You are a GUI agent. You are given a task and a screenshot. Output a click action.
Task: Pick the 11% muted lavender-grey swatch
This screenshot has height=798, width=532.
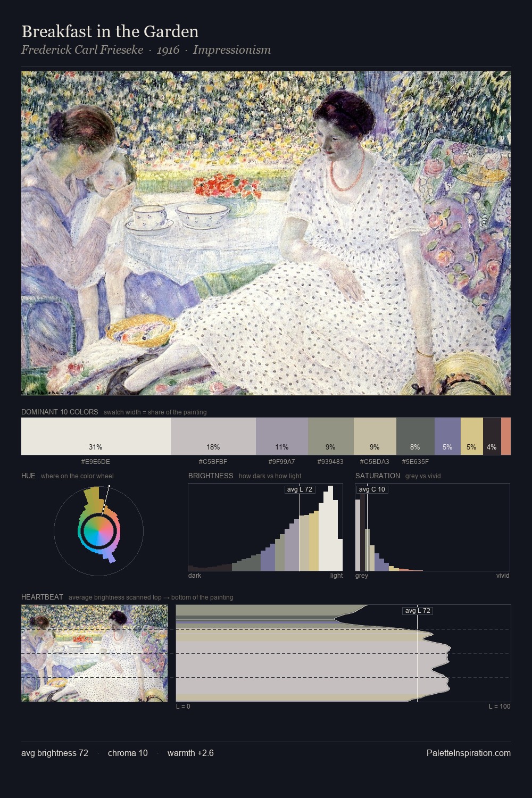282,436
